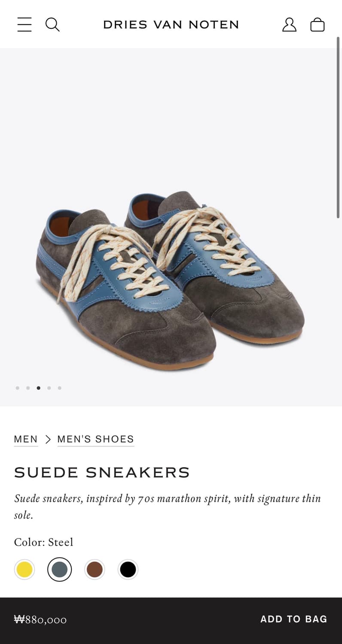Go to Dries Van Noten homepage logo

tap(171, 24)
